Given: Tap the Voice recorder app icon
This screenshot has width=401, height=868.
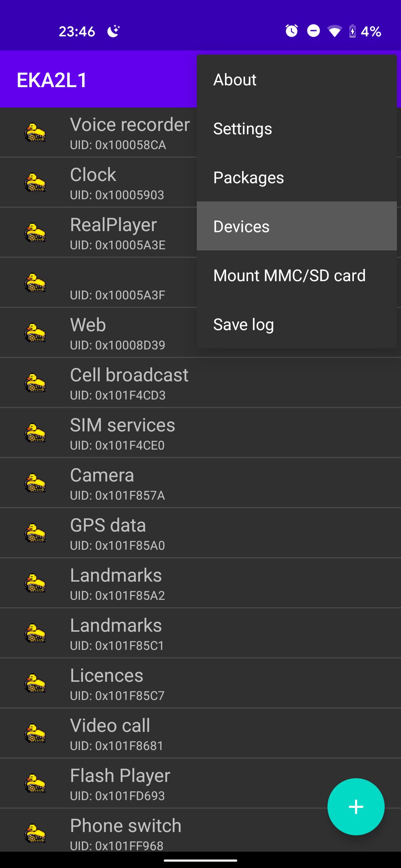Looking at the screenshot, I should (35, 132).
